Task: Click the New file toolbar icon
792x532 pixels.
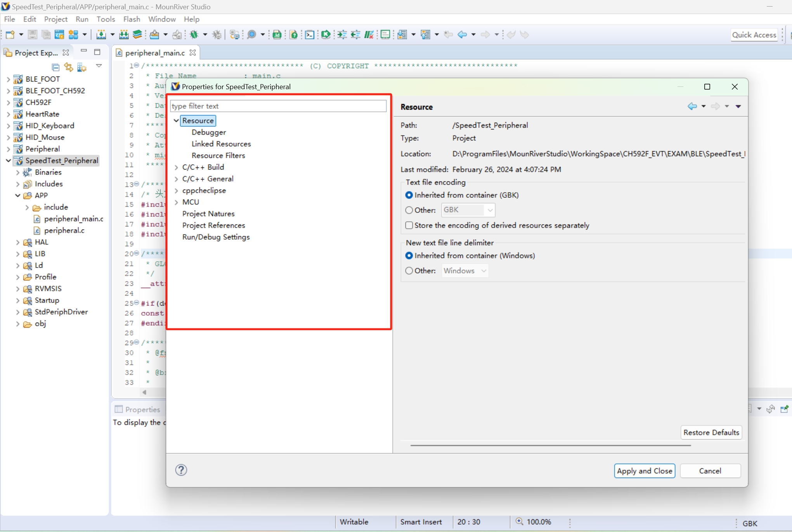Action: [x=10, y=35]
